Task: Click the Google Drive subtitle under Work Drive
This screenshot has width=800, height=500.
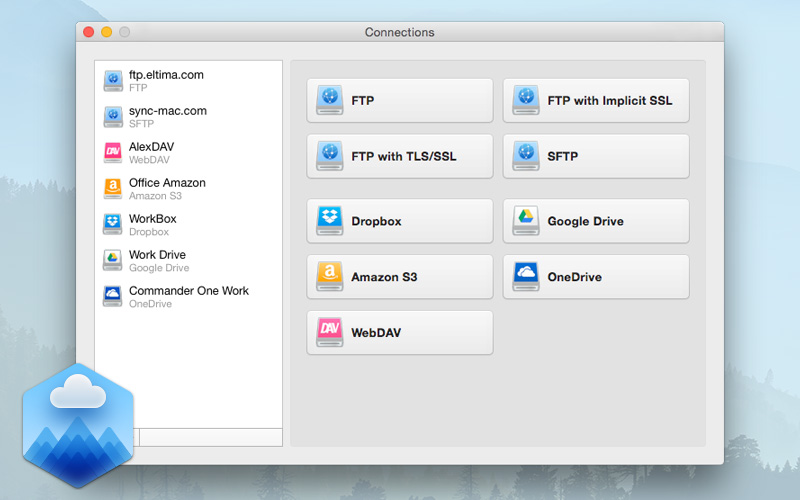Action: [x=159, y=268]
